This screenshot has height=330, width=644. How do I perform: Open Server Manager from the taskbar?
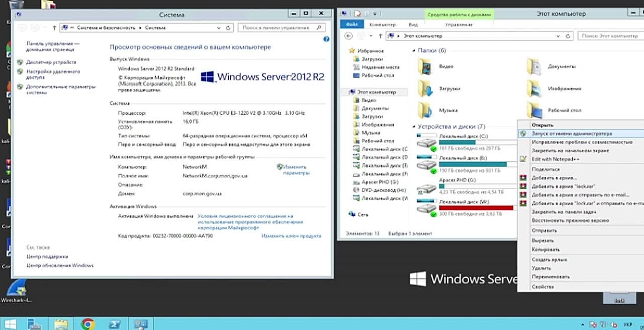pyautogui.click(x=35, y=324)
